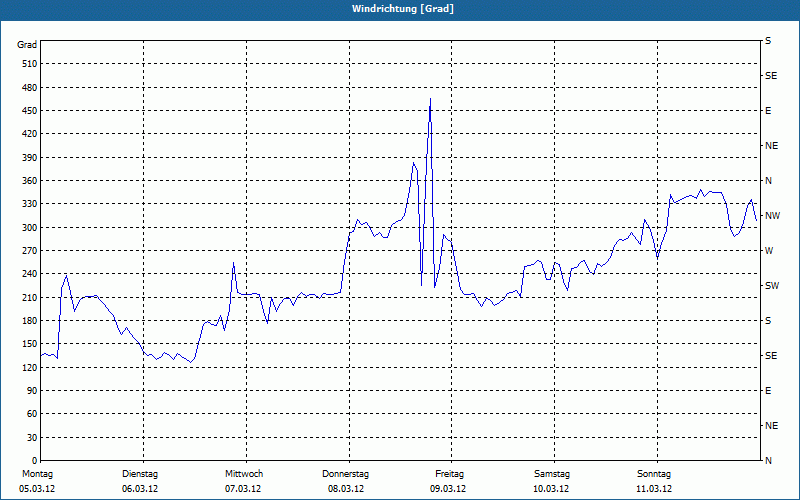Click the 'Sonntag' day label

pos(654,474)
